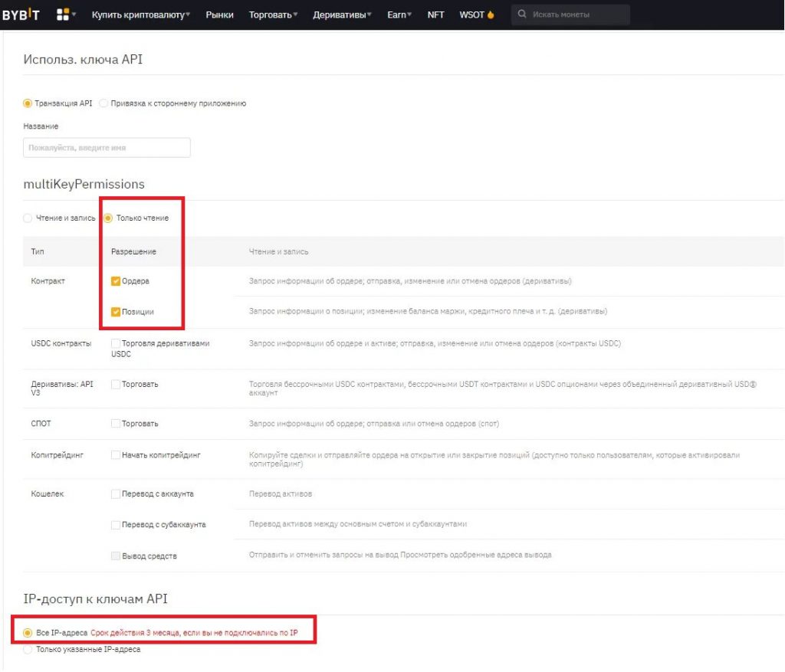
Task: Click the Bybit logo
Action: (21, 15)
